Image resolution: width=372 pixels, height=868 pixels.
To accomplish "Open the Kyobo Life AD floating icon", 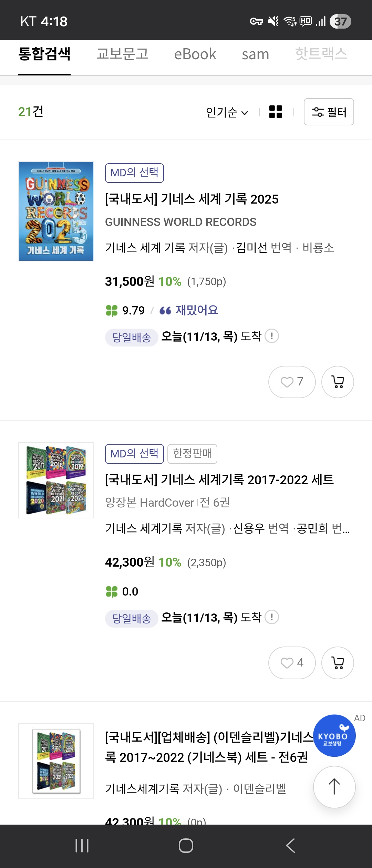I will click(x=334, y=736).
